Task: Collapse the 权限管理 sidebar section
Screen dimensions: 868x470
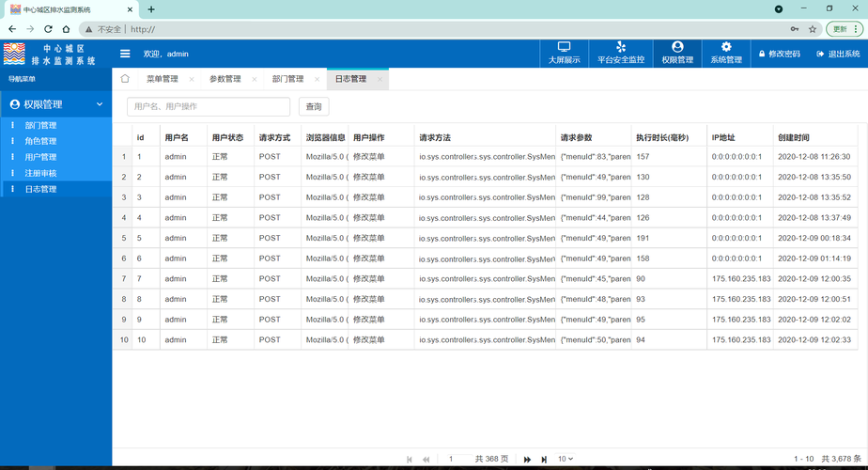Action: [100, 104]
